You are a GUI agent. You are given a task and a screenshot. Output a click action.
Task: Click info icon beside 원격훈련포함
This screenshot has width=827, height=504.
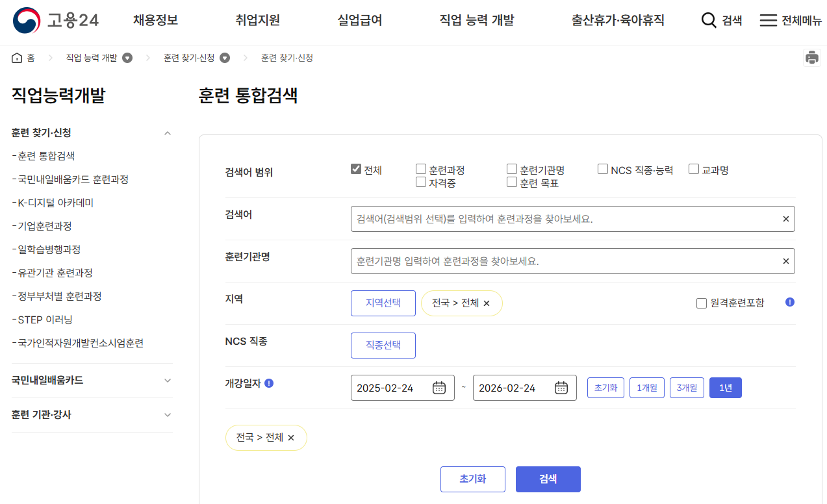(x=790, y=302)
